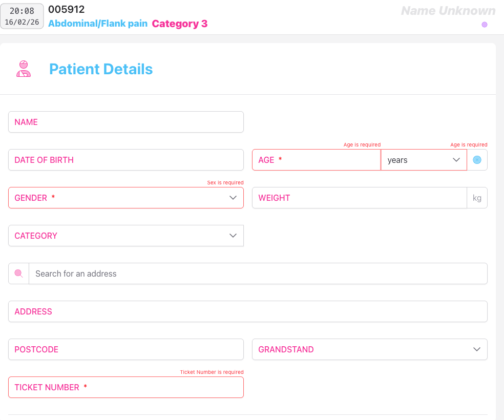Click the POSTCODE field
Viewport: 504px width, 420px height.
(125, 349)
